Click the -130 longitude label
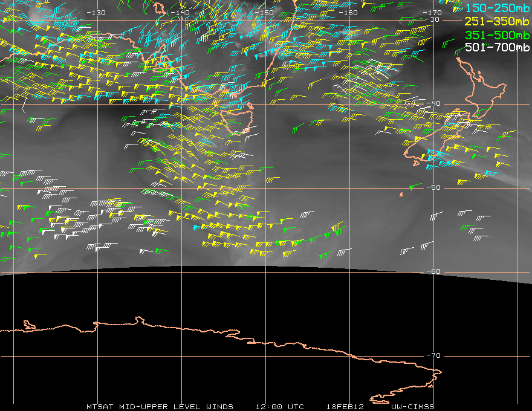Screen dimensions: 532x411 point(96,13)
